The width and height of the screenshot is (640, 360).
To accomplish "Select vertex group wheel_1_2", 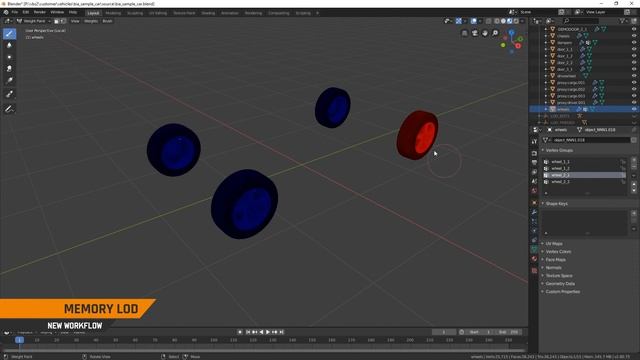I will [x=584, y=168].
